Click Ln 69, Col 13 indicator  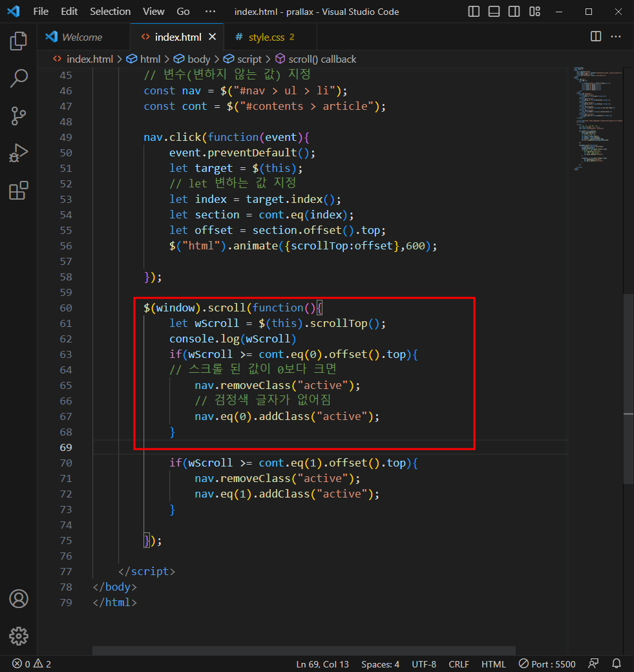(x=322, y=664)
